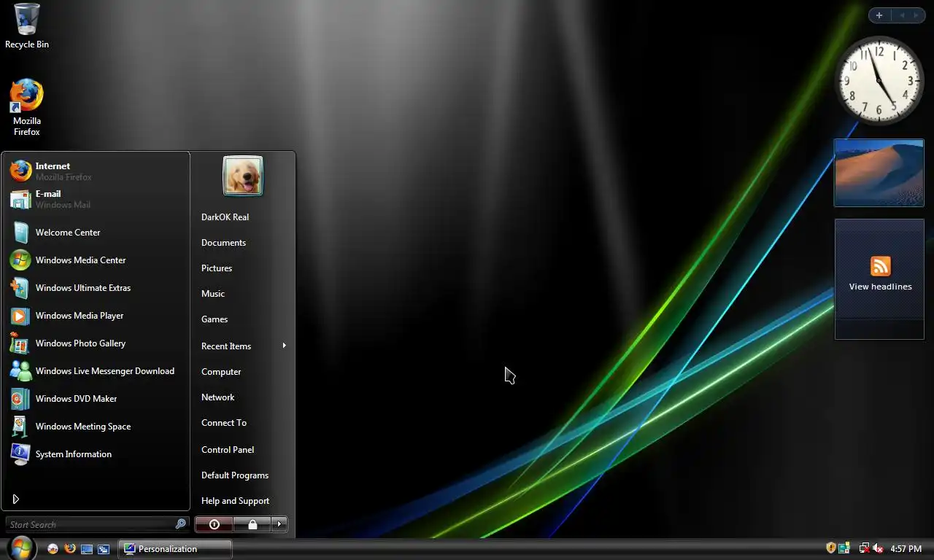This screenshot has width=934, height=560.
Task: Open Games from Start menu
Action: [215, 319]
